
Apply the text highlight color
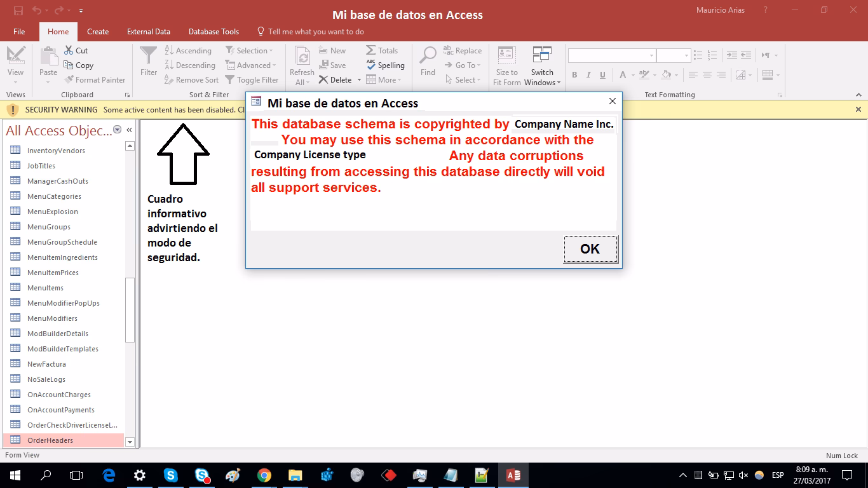pos(644,75)
